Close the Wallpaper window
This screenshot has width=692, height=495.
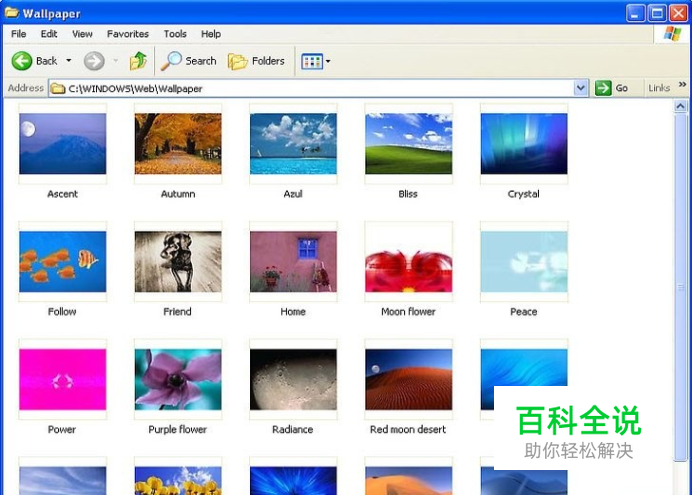click(678, 13)
